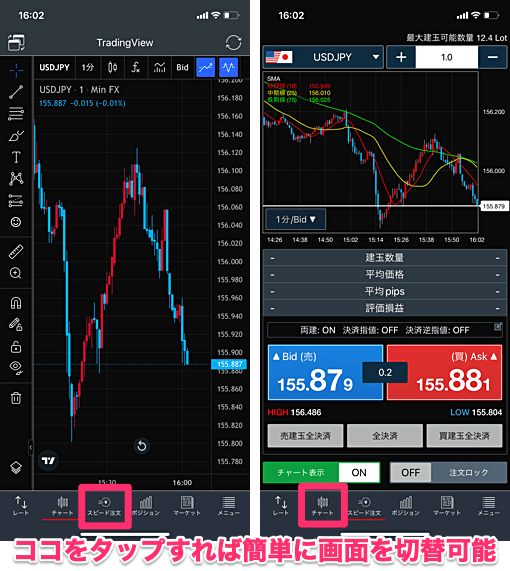Open レート tab in right screen
This screenshot has height=571, width=510.
[280, 506]
